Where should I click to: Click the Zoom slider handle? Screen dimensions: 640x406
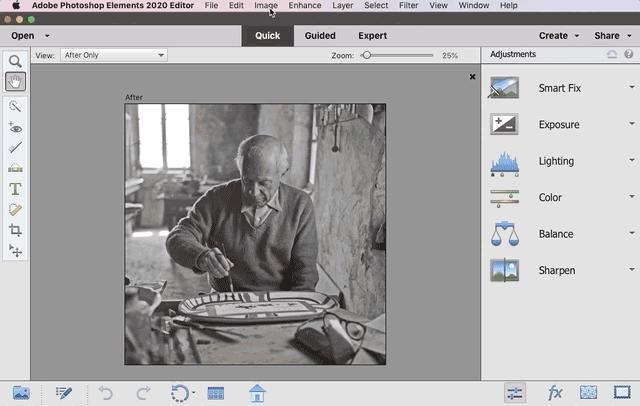(x=367, y=55)
